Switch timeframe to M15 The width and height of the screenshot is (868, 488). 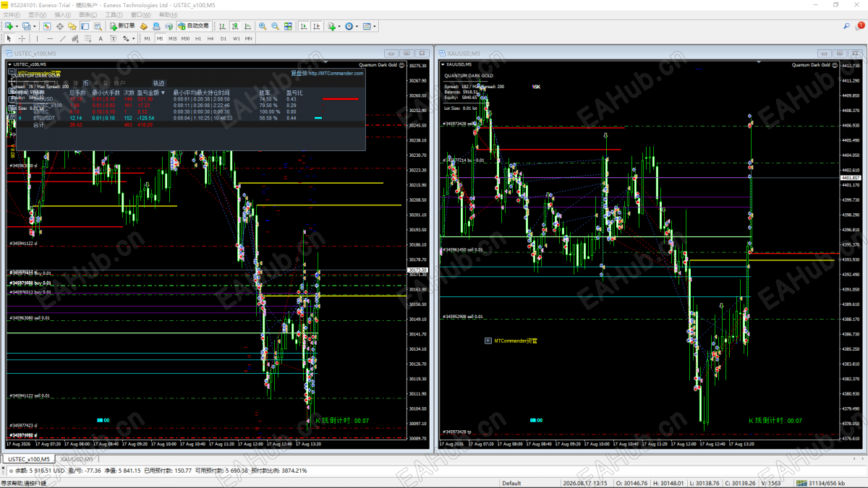pos(173,38)
